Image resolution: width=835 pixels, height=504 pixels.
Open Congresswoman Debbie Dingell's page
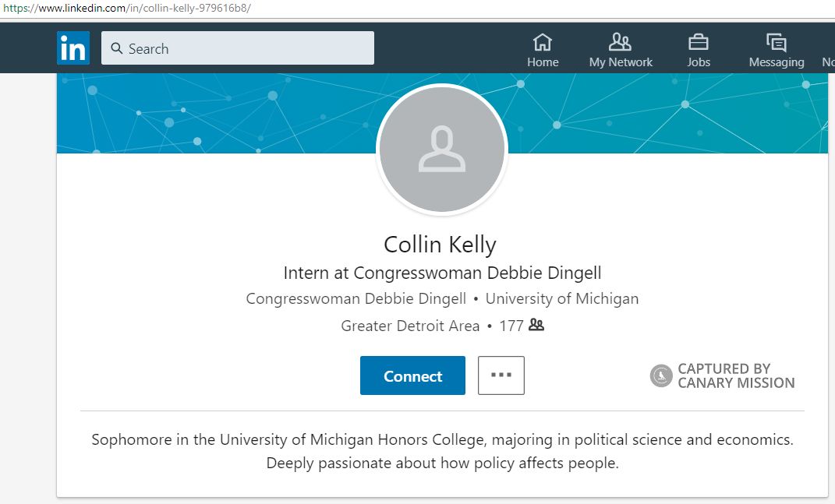pos(356,298)
